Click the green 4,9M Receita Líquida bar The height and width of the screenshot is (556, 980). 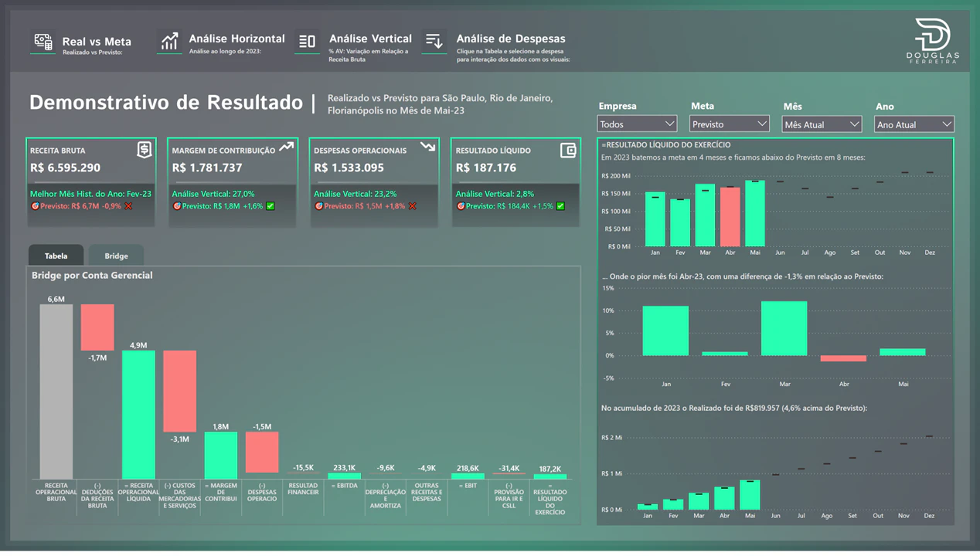coord(138,415)
